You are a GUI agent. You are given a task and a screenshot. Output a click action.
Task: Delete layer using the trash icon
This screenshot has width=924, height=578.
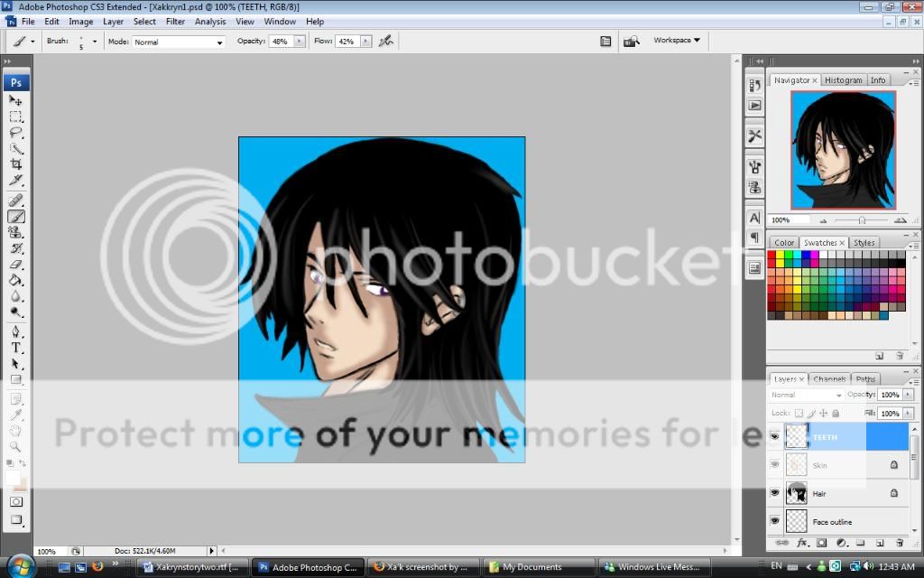tap(900, 543)
